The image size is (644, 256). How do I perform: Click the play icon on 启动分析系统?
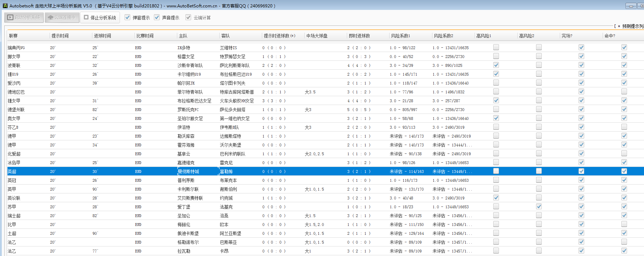(10, 17)
